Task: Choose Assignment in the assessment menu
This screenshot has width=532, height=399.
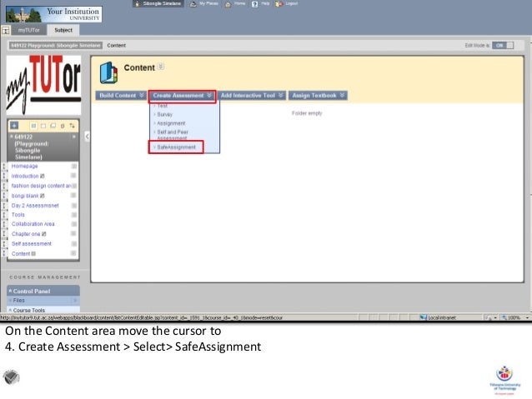Action: pos(171,123)
